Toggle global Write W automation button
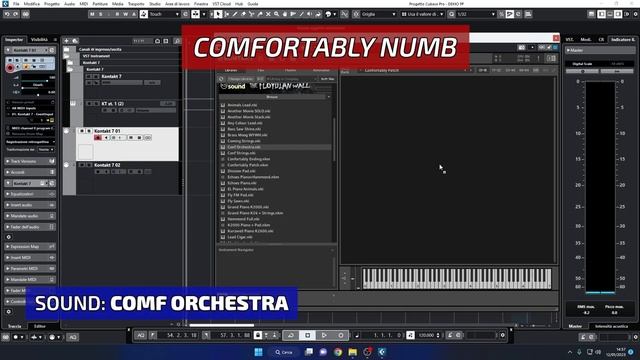Image resolution: width=640 pixels, height=360 pixels. [125, 14]
